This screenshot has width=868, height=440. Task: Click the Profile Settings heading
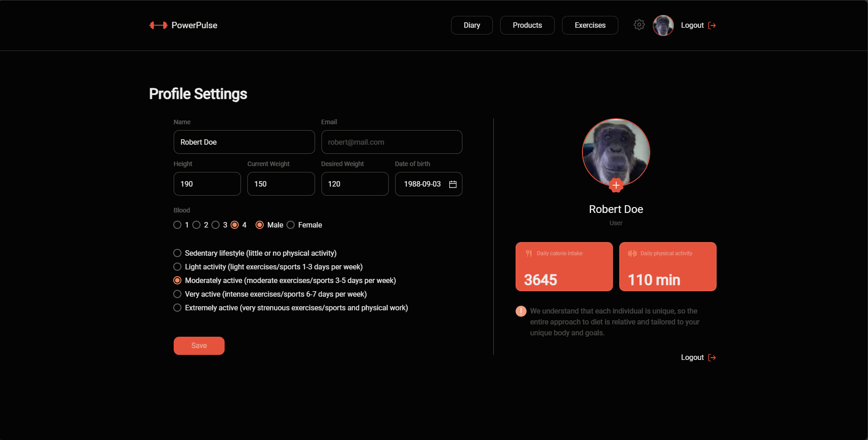click(x=198, y=94)
